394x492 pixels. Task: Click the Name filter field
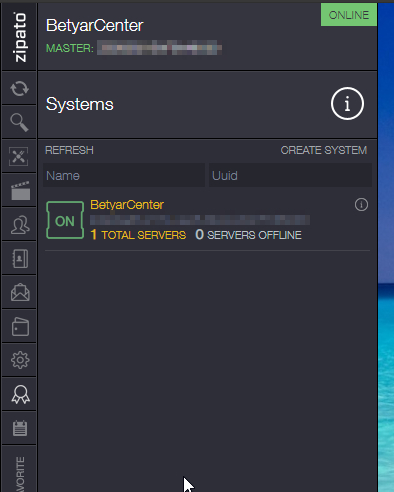point(124,175)
